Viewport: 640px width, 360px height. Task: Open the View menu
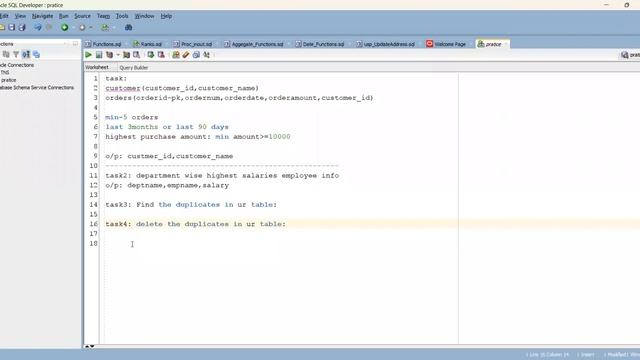(x=20, y=16)
